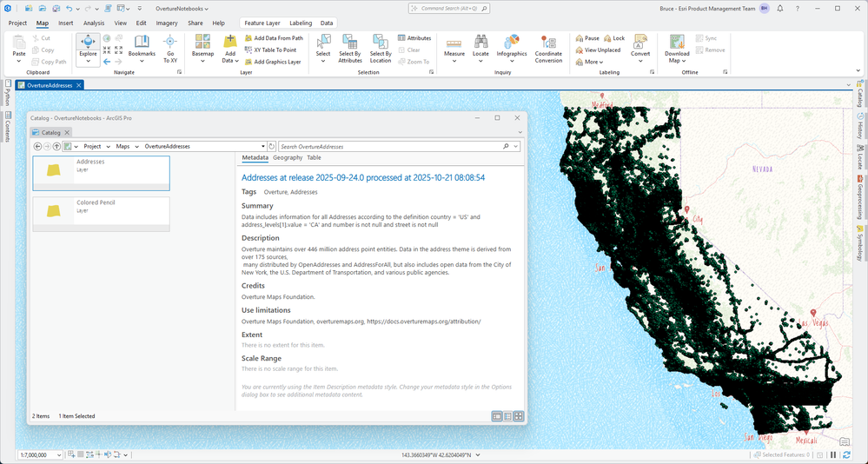Open the Project tab
The height and width of the screenshot is (464, 868).
(17, 23)
